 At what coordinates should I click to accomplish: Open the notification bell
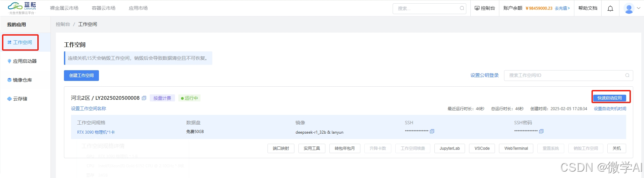[x=610, y=8]
